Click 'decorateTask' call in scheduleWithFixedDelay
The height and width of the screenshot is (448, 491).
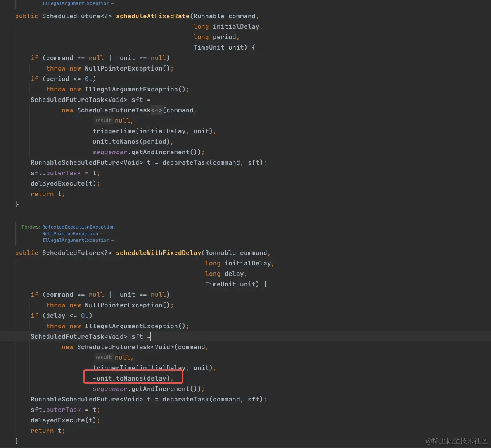click(x=185, y=400)
